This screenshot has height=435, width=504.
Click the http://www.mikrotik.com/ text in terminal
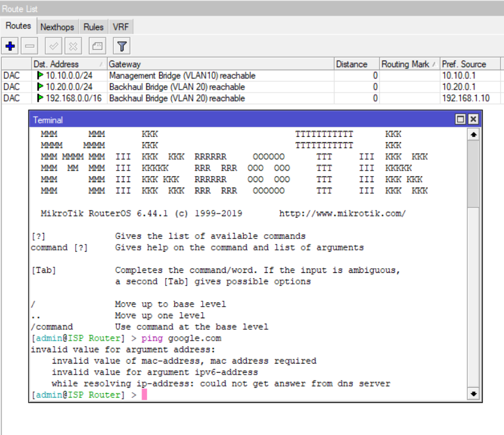[342, 214]
